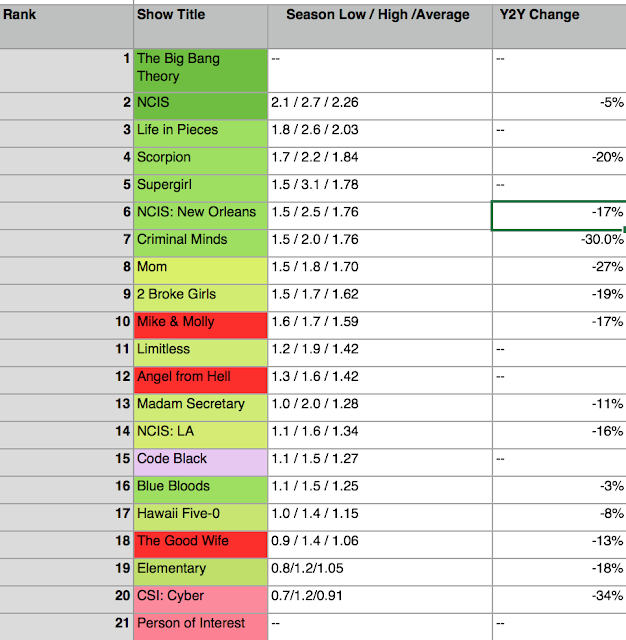Click the Criminal Minds -30.0% cell

[x=558, y=240]
